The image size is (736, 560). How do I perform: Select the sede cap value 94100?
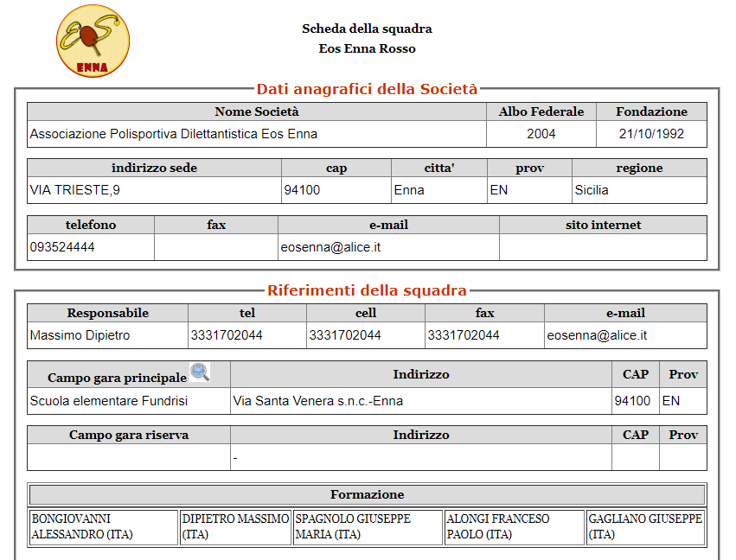[x=302, y=190]
